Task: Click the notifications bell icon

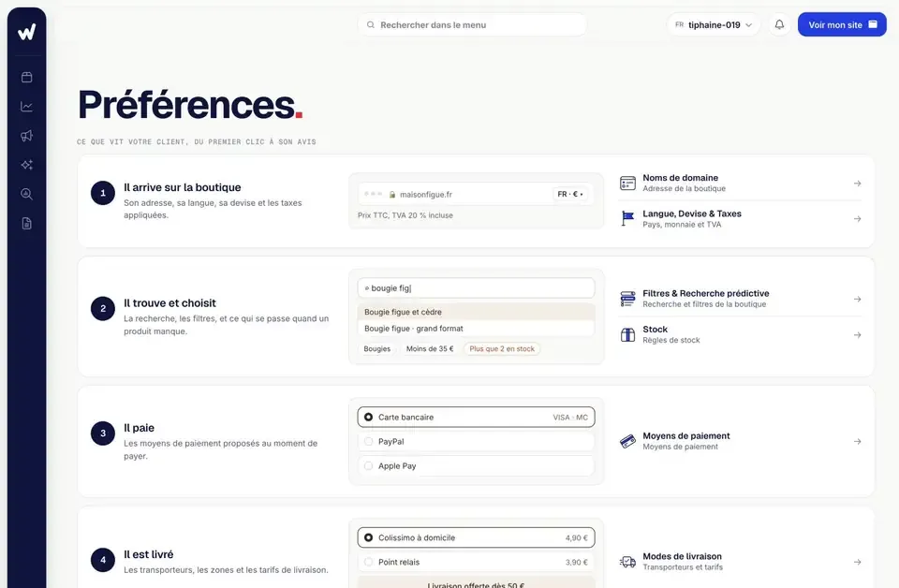Action: (x=779, y=24)
